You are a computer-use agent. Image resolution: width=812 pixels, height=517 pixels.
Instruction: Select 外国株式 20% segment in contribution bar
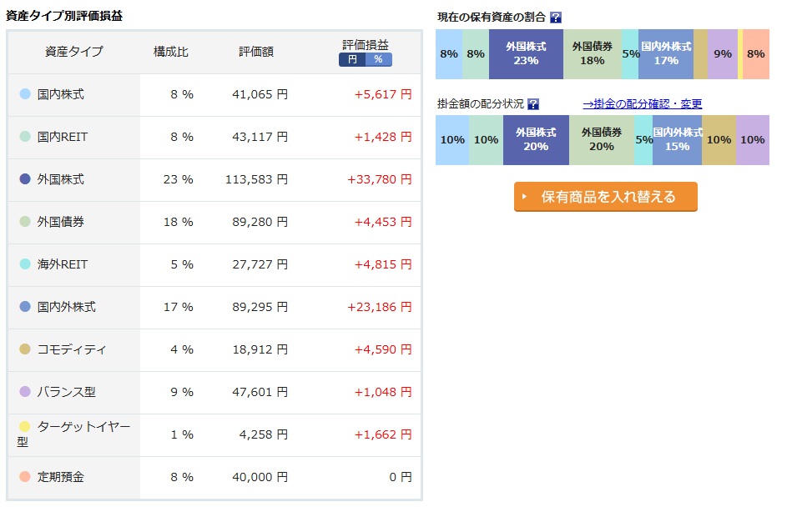[x=536, y=140]
